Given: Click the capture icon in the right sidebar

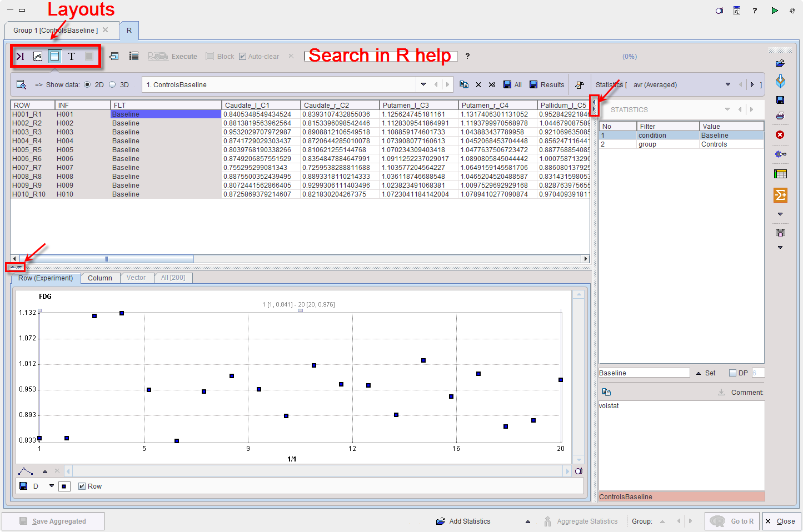Looking at the screenshot, I should click(x=780, y=233).
